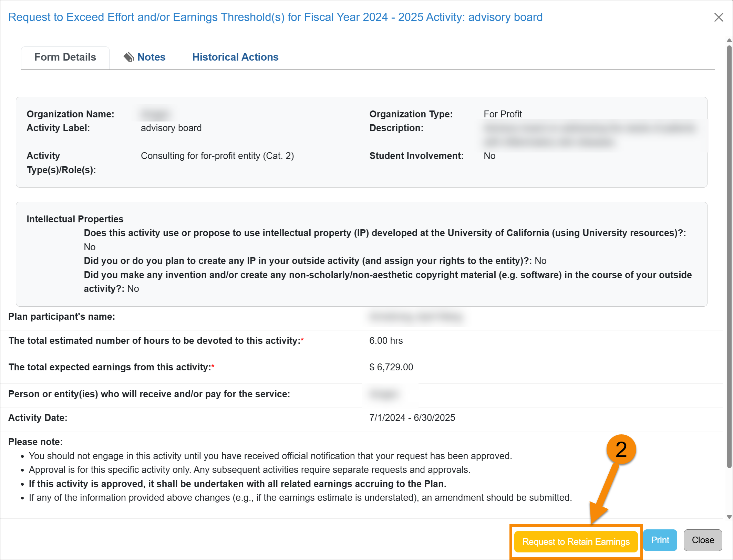733x560 pixels.
Task: Print the request form
Action: (x=660, y=540)
